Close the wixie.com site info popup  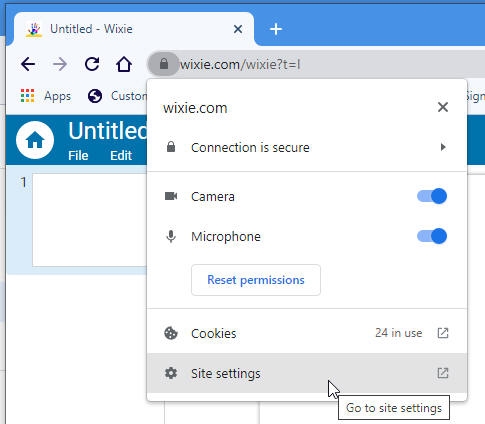click(443, 107)
